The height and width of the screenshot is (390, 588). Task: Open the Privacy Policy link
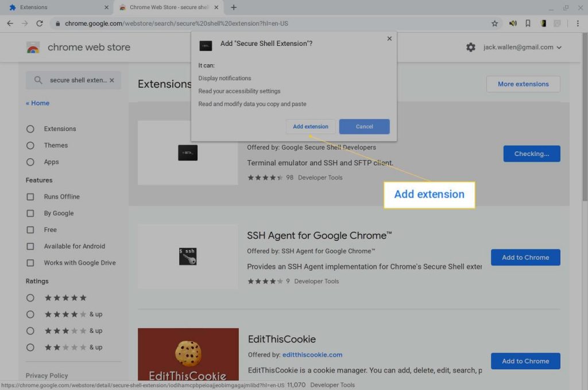click(47, 376)
